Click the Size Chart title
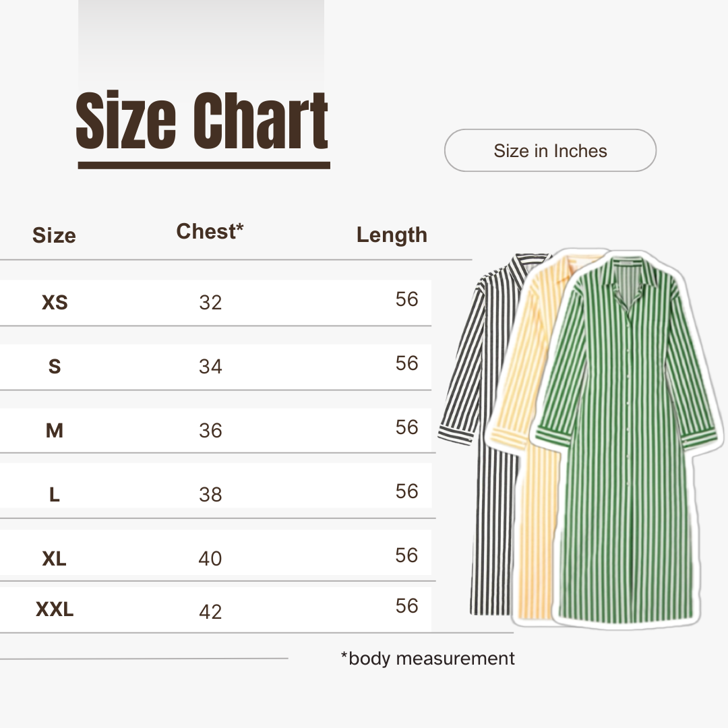The image size is (728, 728). click(x=202, y=121)
